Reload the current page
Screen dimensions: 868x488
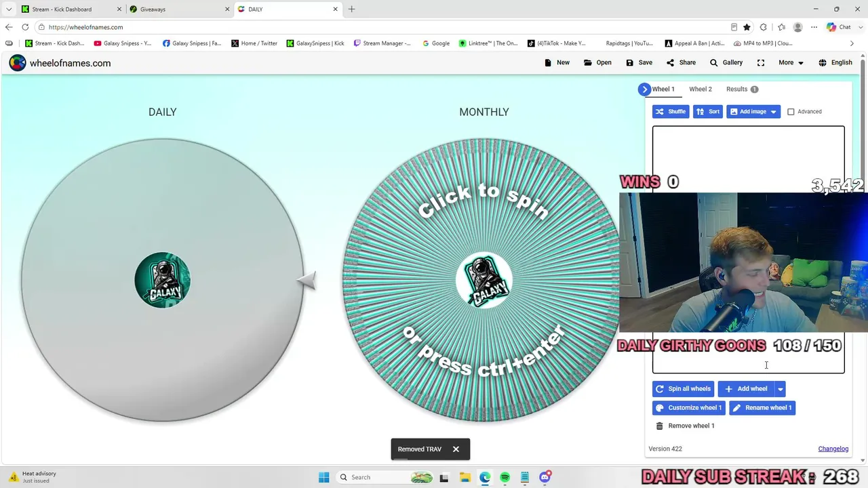click(25, 27)
